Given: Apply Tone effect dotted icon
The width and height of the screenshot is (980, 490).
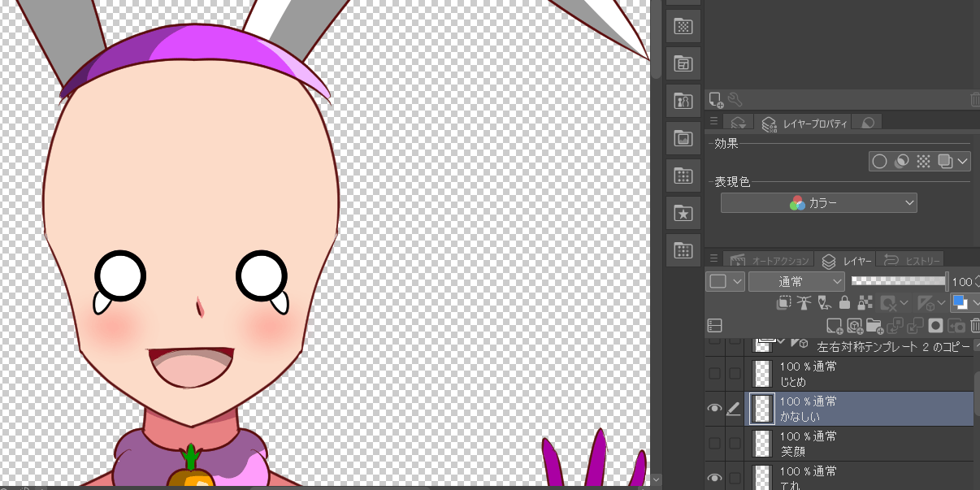Looking at the screenshot, I should click(923, 161).
